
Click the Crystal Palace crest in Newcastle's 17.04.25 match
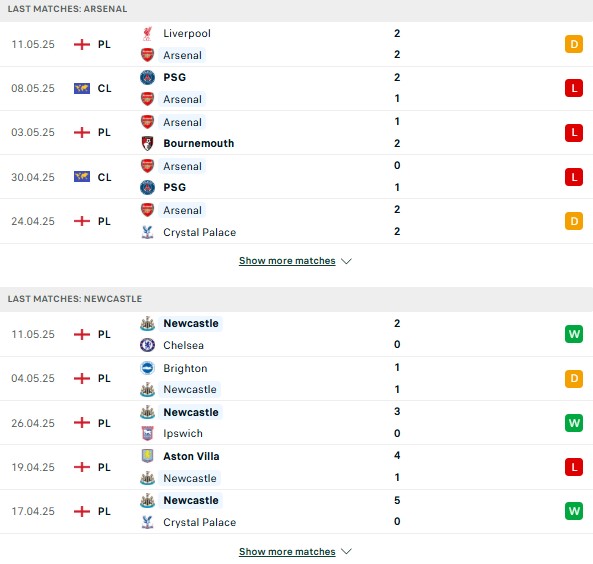pyautogui.click(x=147, y=522)
